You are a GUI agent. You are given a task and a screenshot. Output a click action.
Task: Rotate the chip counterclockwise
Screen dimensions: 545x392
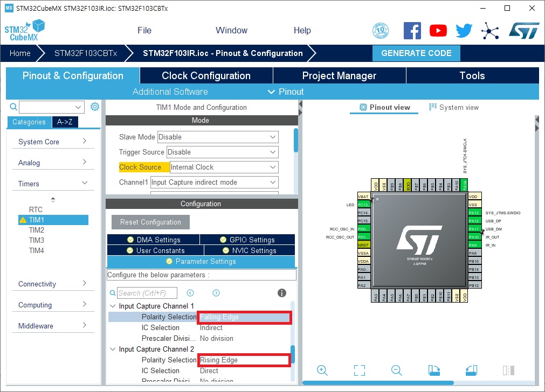point(471,370)
